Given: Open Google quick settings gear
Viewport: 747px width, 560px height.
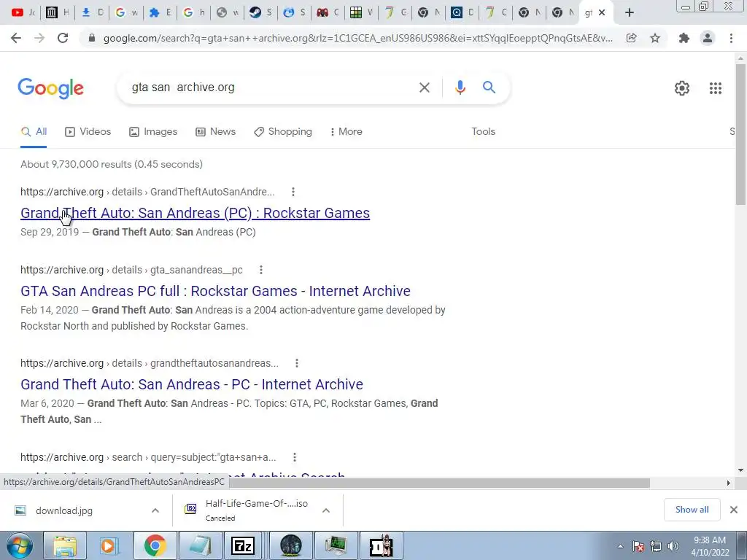Looking at the screenshot, I should 682,88.
